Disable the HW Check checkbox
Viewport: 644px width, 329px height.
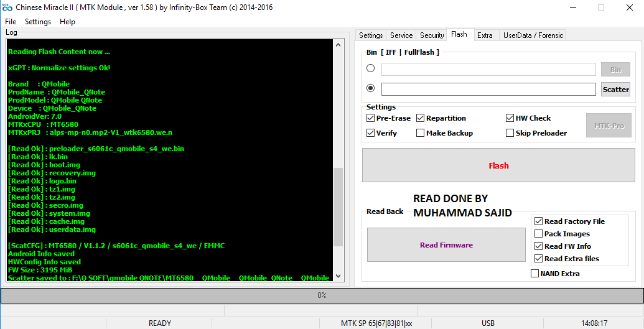point(510,118)
